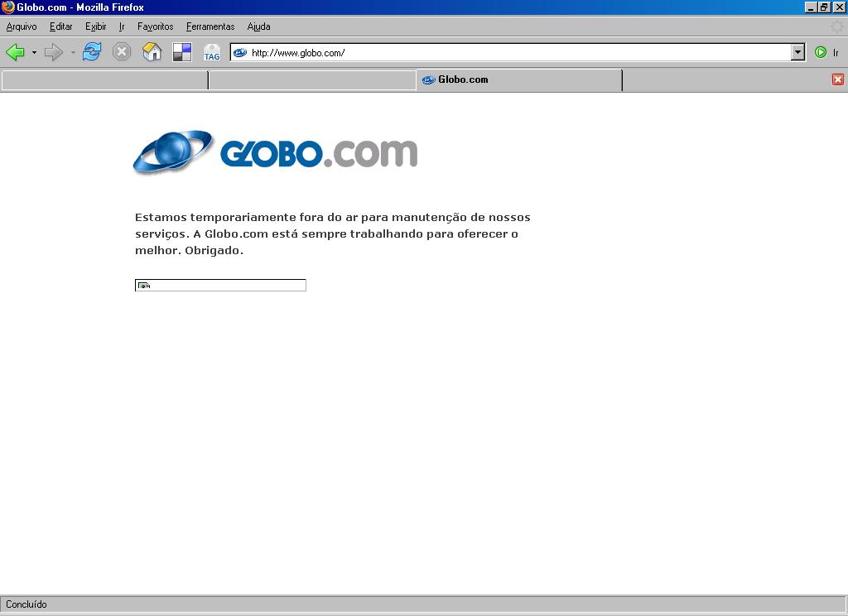Open the Ajuda menu

258,26
